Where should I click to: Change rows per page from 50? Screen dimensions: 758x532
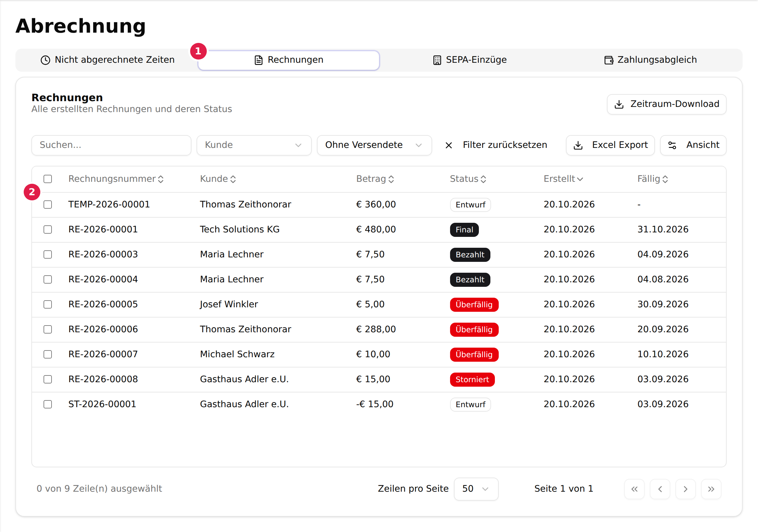coord(476,489)
